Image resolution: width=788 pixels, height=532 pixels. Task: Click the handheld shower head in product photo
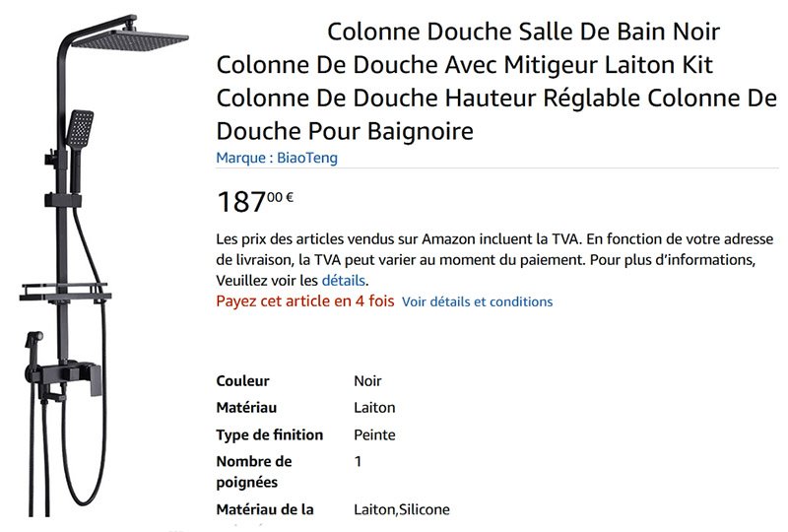click(x=80, y=129)
